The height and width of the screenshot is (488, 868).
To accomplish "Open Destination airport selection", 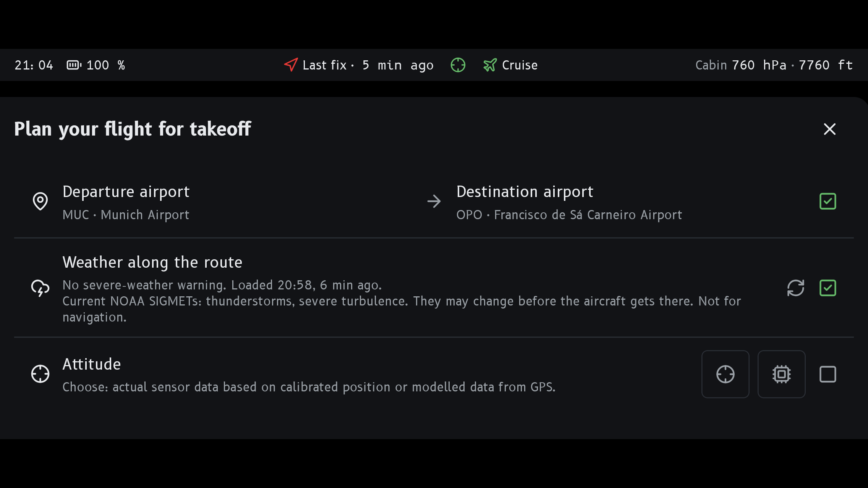I will tap(569, 202).
